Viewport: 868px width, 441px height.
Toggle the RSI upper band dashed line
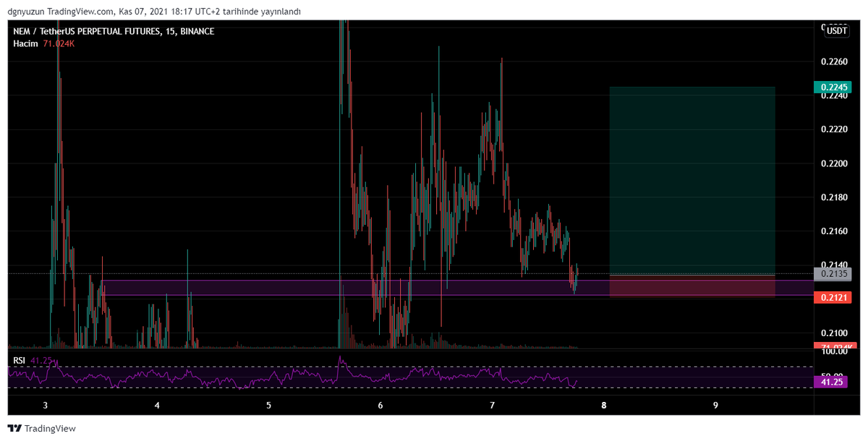click(x=434, y=366)
